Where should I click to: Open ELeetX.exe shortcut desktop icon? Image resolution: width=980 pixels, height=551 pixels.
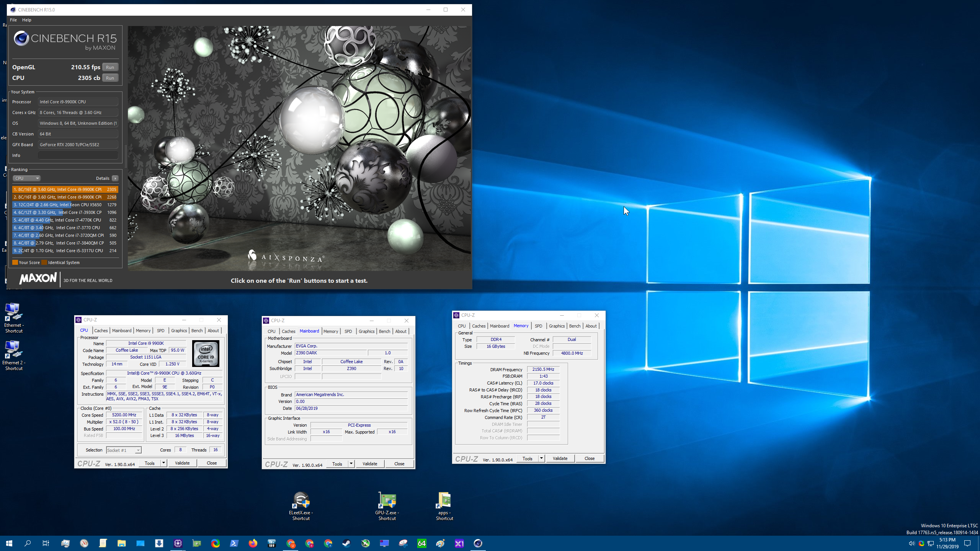tap(301, 506)
